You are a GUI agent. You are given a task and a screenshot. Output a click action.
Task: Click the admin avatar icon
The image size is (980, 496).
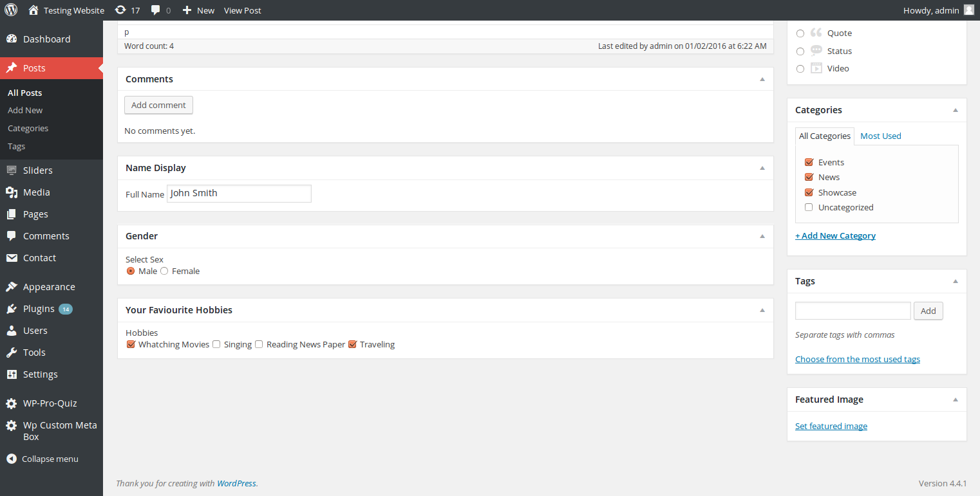click(x=969, y=10)
